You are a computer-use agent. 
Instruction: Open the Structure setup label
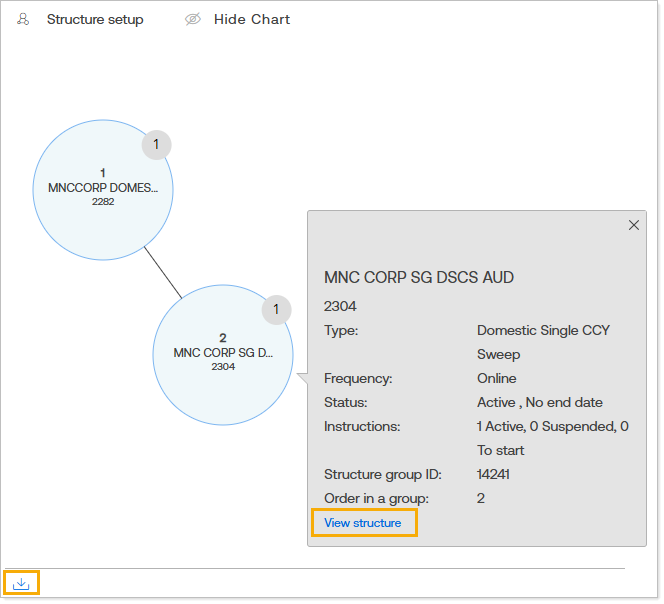point(95,19)
